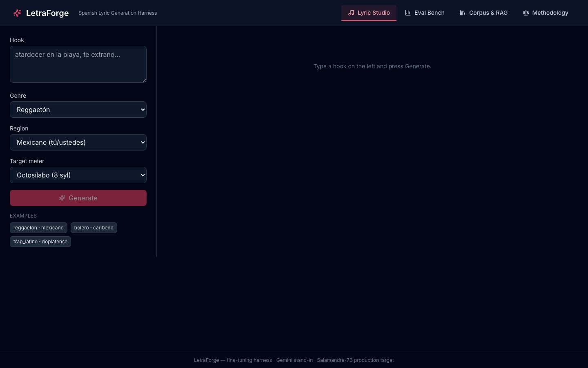
Task: Click the LetraForge sparkle logo icon
Action: coord(17,13)
